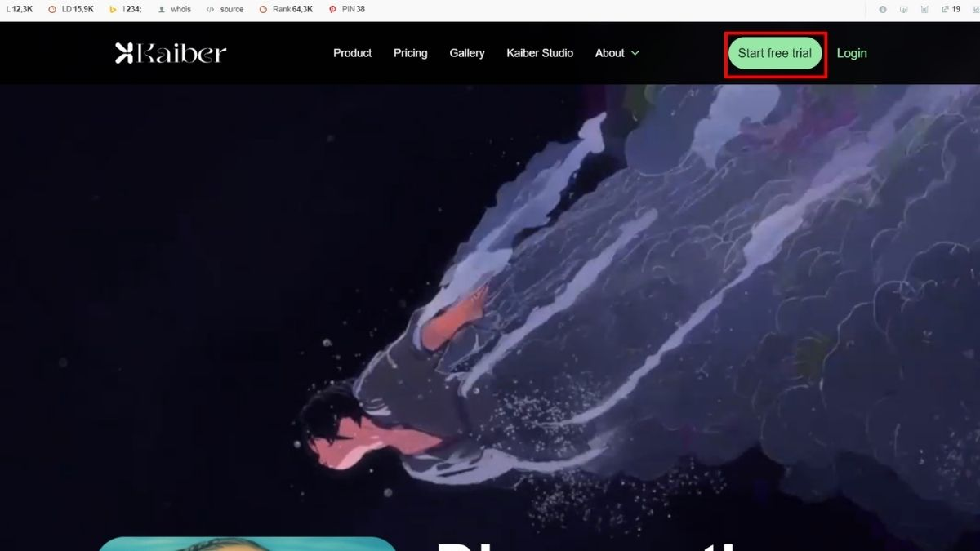Click the Rank 64,3K metric
Viewport: 980px width, 551px height.
pos(286,9)
